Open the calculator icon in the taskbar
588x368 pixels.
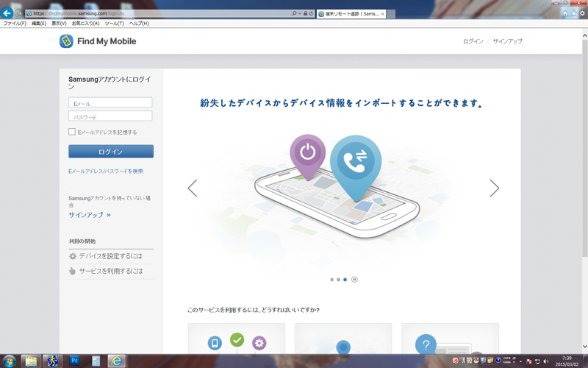[x=96, y=361]
